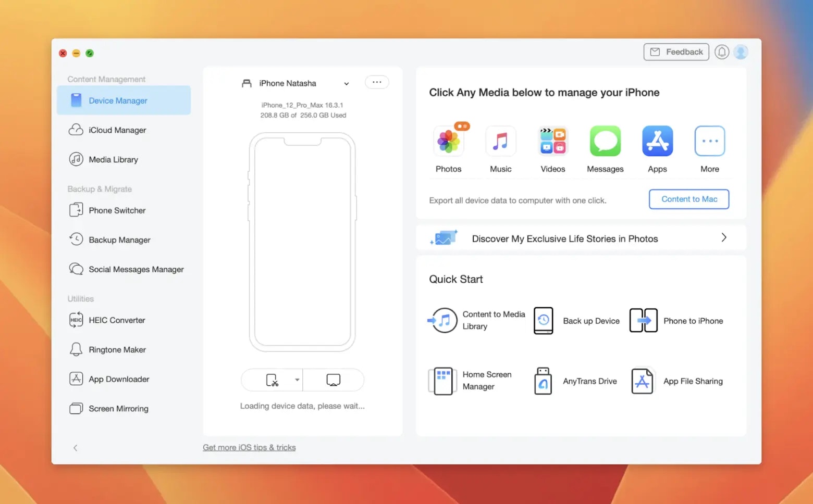This screenshot has height=504, width=813.
Task: Expand iPhone Natasha device dropdown
Action: coord(347,84)
